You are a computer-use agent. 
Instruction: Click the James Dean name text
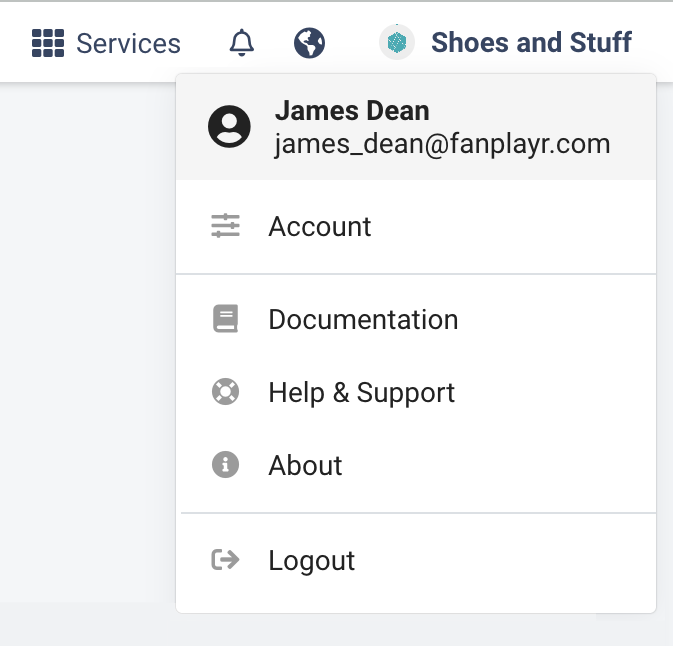click(x=352, y=111)
